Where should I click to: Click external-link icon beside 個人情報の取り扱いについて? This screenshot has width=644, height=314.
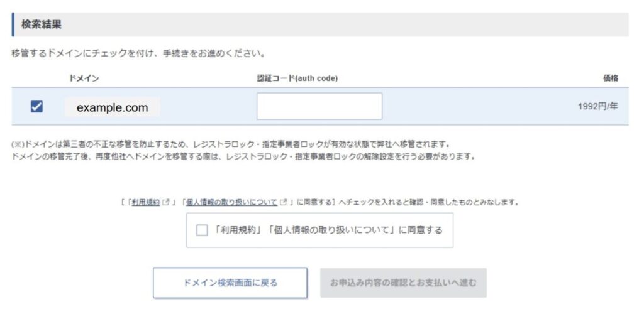click(x=284, y=203)
